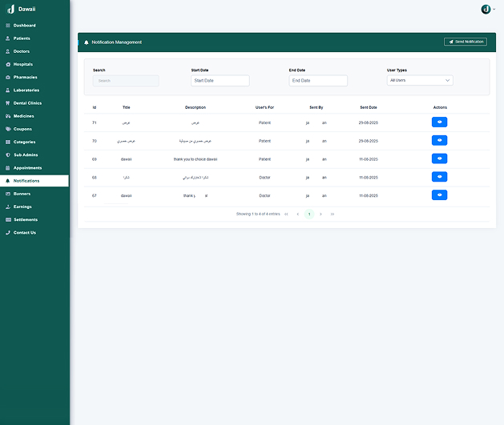Image resolution: width=504 pixels, height=425 pixels.
Task: Go to first page of entries
Action: (286, 215)
